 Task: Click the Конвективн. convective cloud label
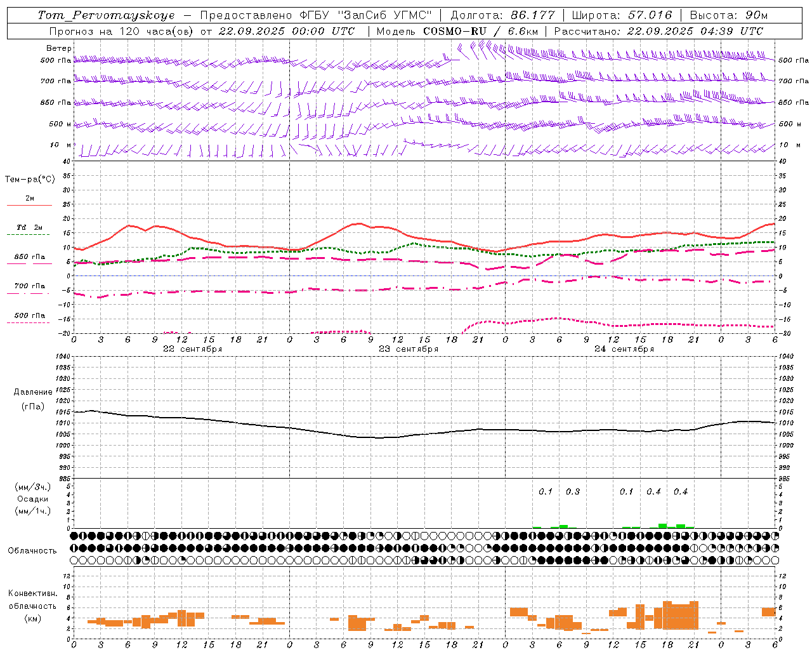[x=33, y=594]
